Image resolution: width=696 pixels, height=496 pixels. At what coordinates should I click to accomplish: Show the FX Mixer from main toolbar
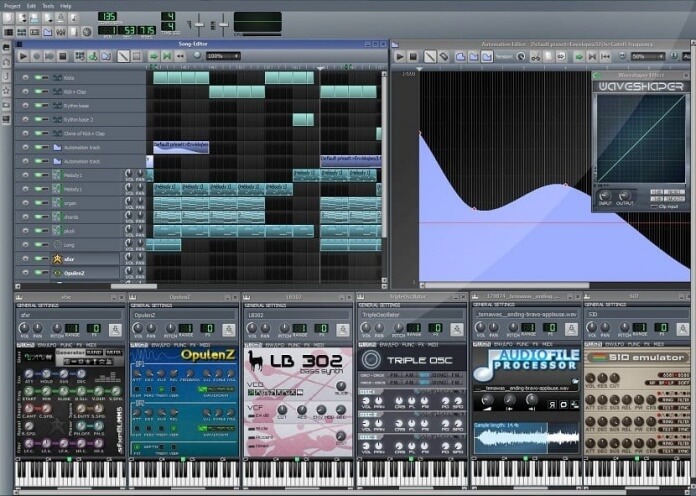click(60, 32)
